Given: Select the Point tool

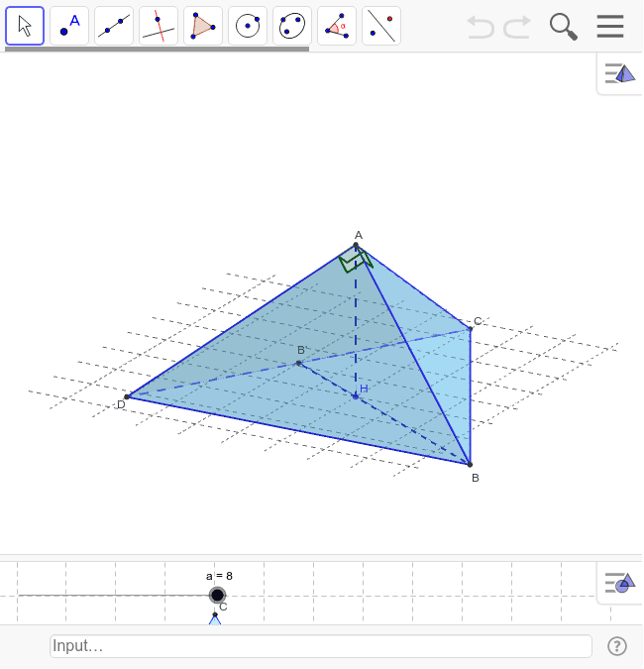Looking at the screenshot, I should coord(69,26).
